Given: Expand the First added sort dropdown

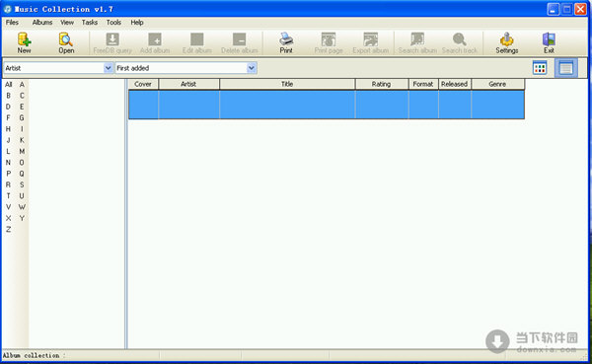Looking at the screenshot, I should 251,68.
